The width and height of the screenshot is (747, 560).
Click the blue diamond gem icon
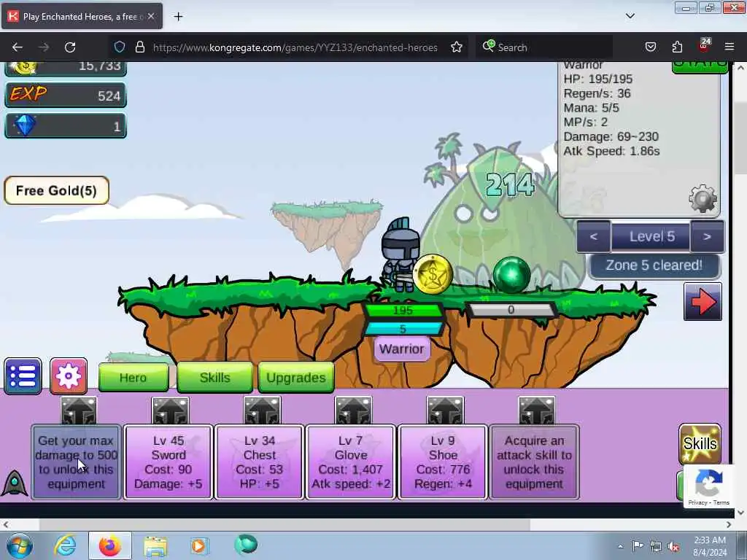tap(25, 125)
